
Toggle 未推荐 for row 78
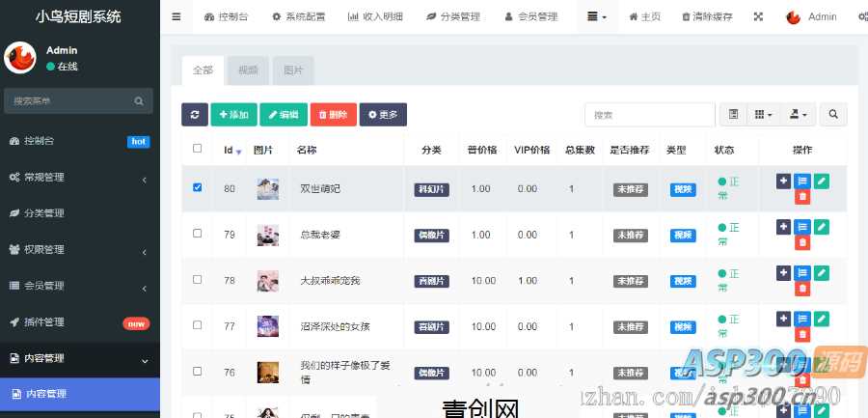point(631,281)
